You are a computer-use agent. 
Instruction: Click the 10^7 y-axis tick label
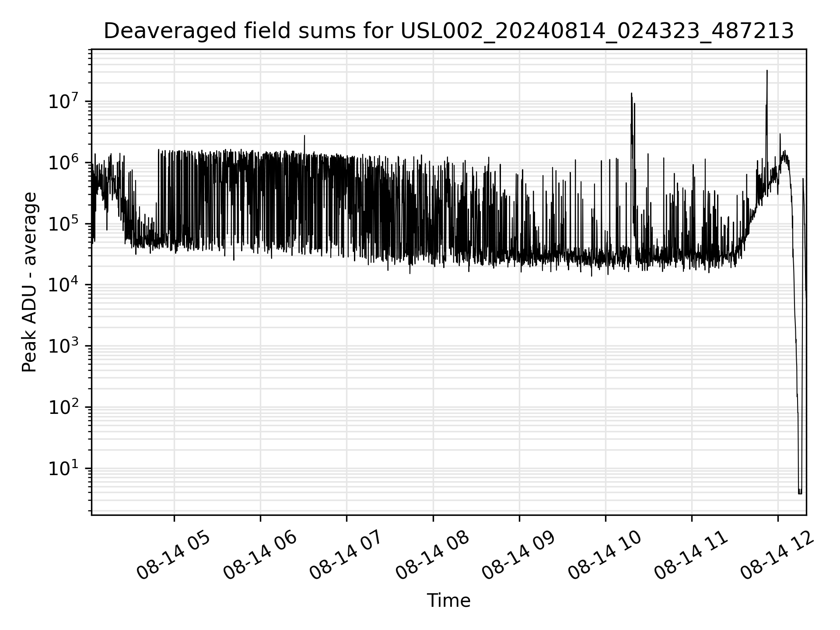coord(64,101)
